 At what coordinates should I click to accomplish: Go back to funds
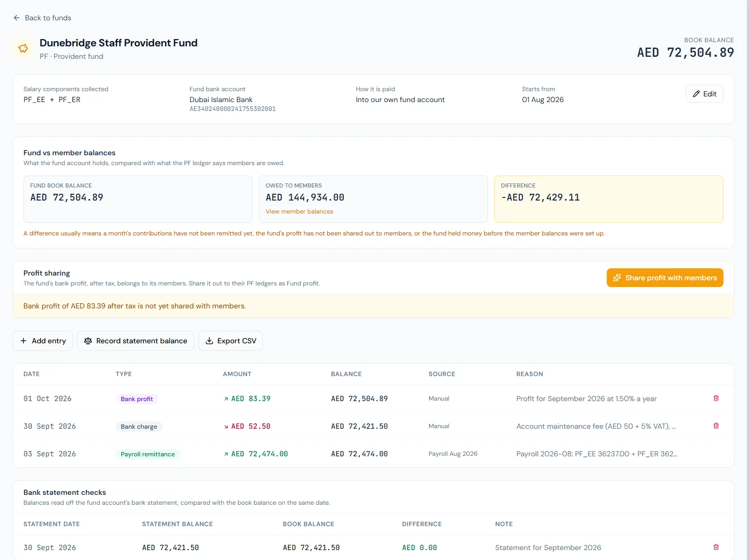pos(42,18)
